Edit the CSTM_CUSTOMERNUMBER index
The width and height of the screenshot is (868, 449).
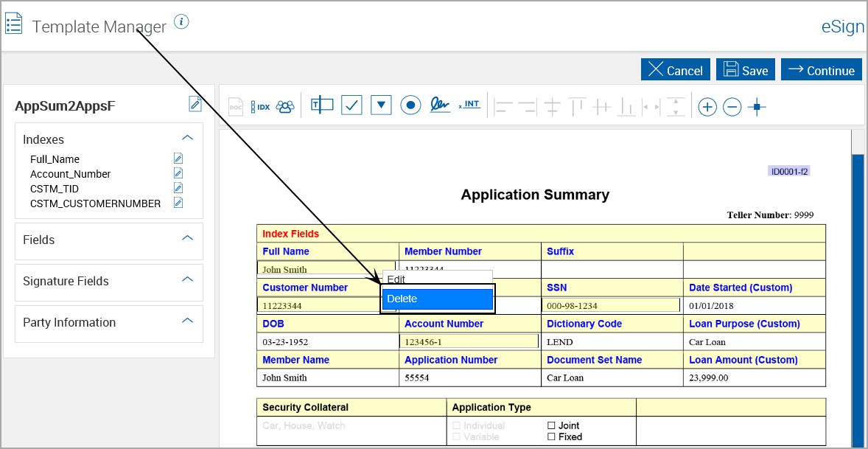tap(178, 203)
